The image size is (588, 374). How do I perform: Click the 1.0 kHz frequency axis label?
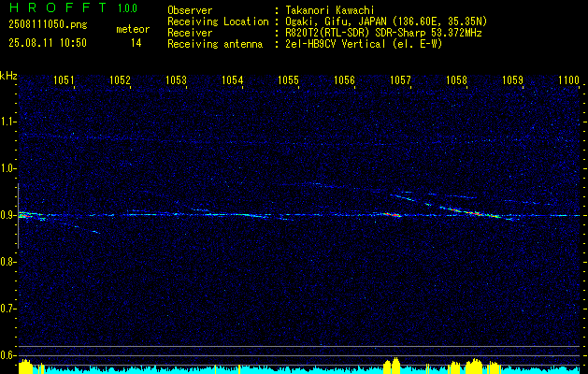(x=8, y=168)
